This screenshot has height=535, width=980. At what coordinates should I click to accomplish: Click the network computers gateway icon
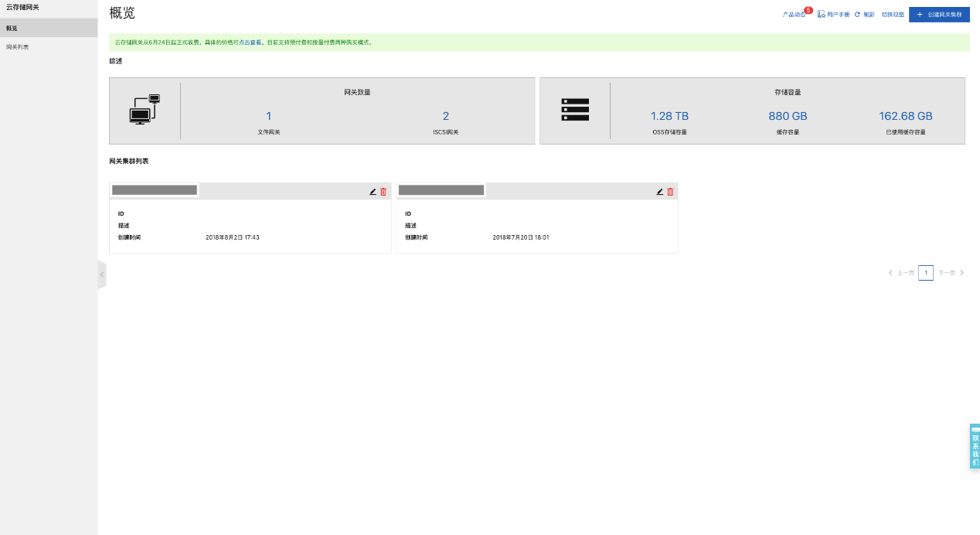coord(145,109)
